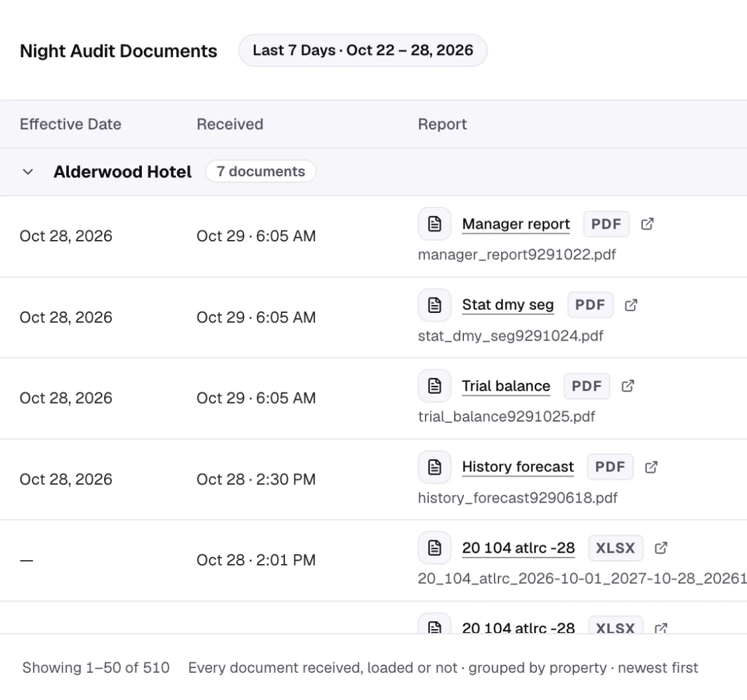Image resolution: width=747 pixels, height=700 pixels.
Task: Click Effective Date in History forecast row
Action: coord(66,479)
